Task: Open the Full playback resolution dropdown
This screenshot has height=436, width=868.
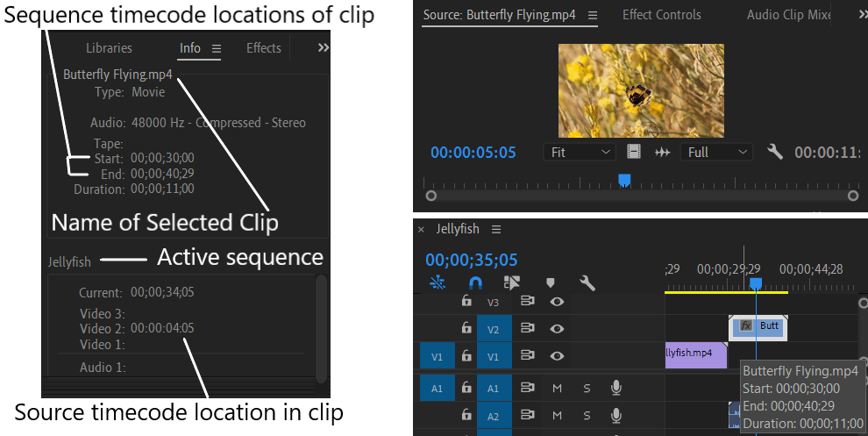Action: pyautogui.click(x=717, y=152)
